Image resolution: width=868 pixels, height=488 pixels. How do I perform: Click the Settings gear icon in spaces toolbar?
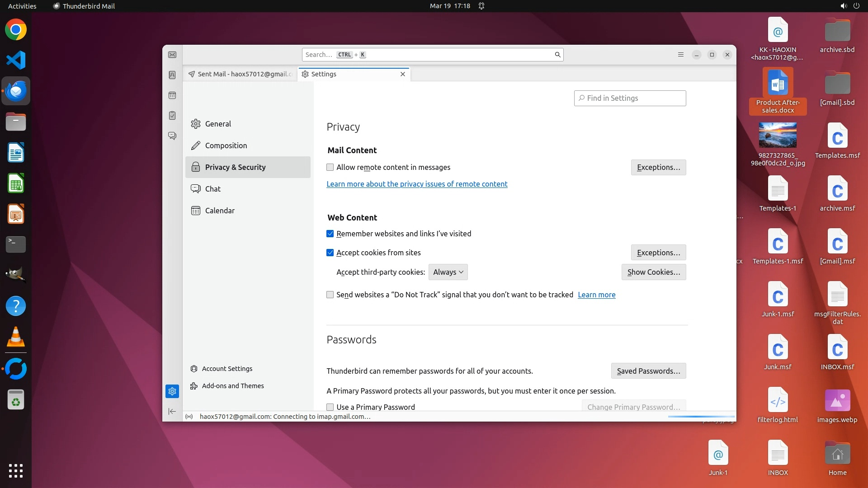point(172,391)
